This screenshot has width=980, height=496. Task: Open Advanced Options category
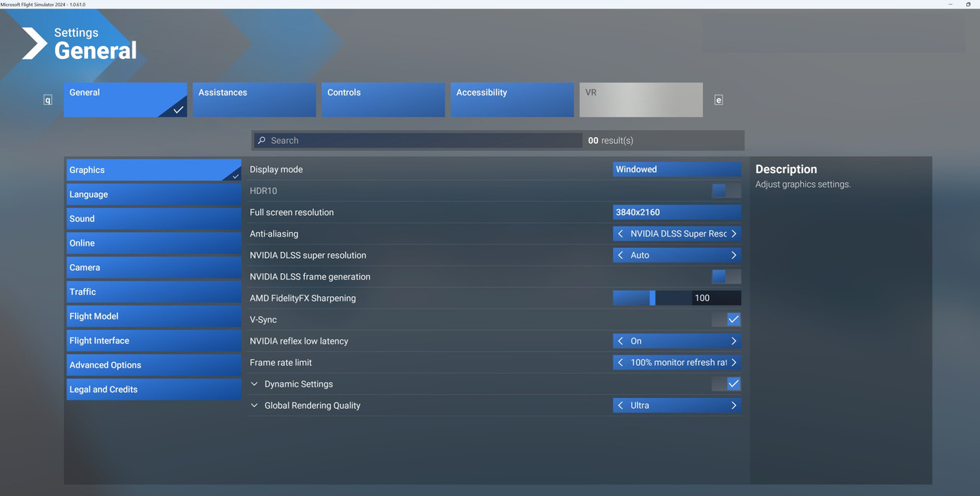click(x=154, y=365)
